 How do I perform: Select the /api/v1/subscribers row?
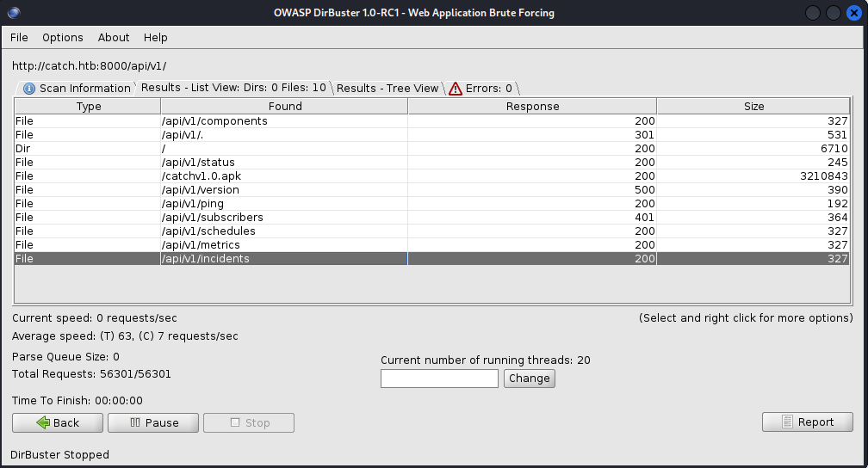pos(431,218)
